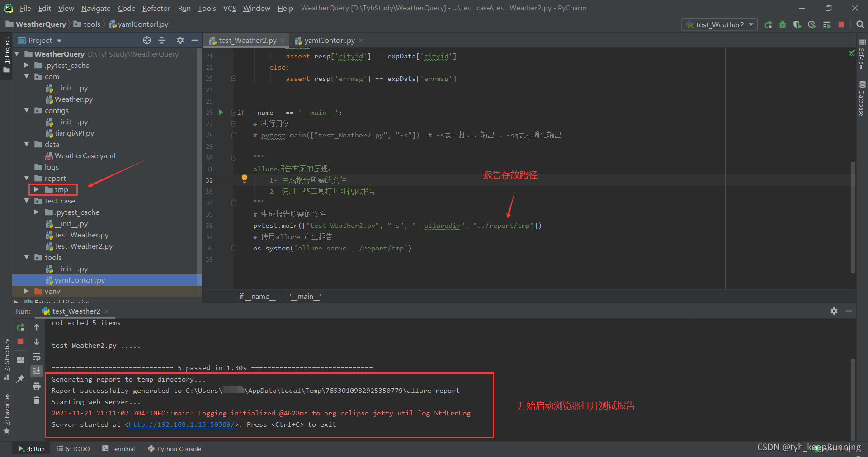Open the Structure side tab
The width and height of the screenshot is (868, 457).
pyautogui.click(x=7, y=358)
